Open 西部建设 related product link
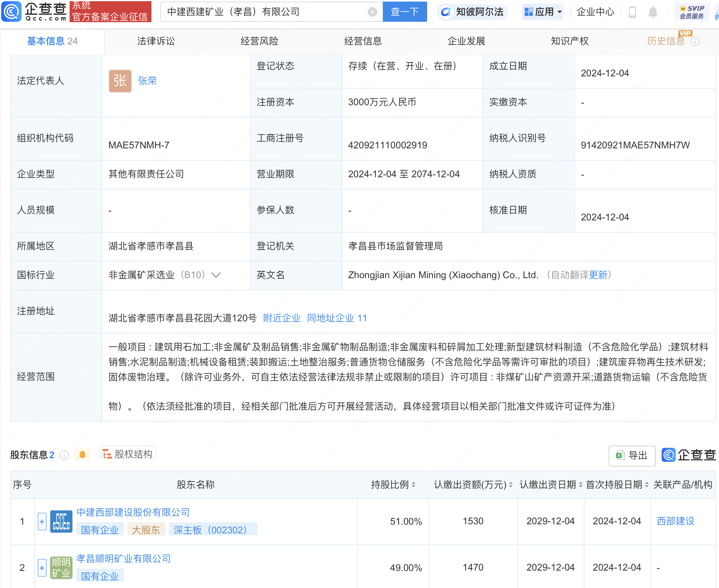Screen dimensions: 719x588 675,521
